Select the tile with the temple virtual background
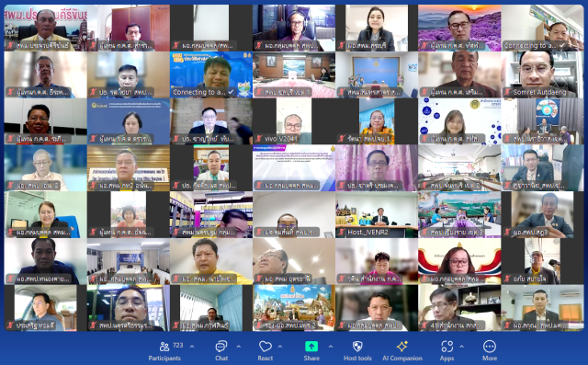The width and height of the screenshot is (588, 365). coord(294,308)
